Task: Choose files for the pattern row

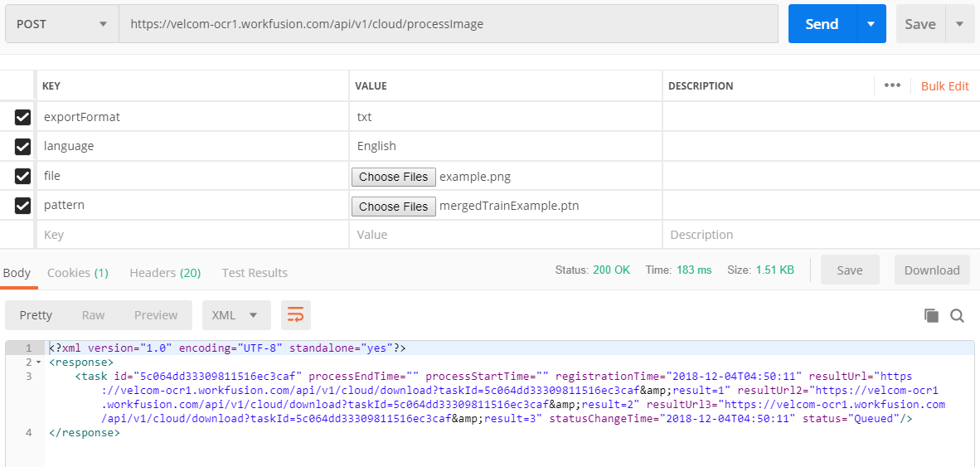Action: click(x=394, y=207)
